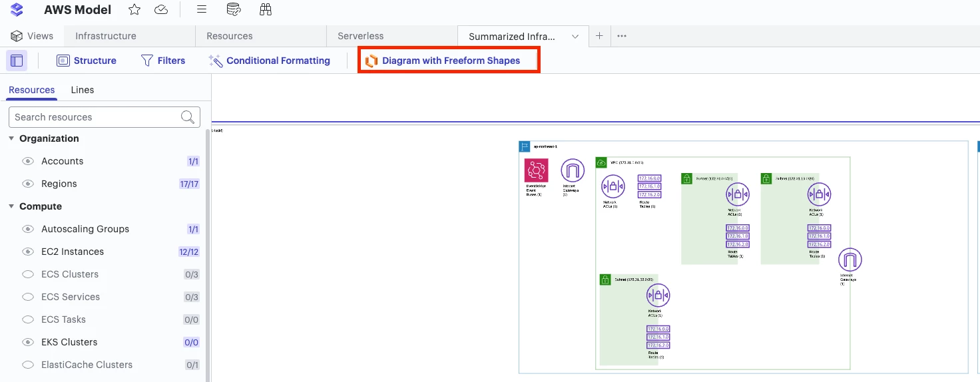Collapse the Compute section

(x=11, y=206)
